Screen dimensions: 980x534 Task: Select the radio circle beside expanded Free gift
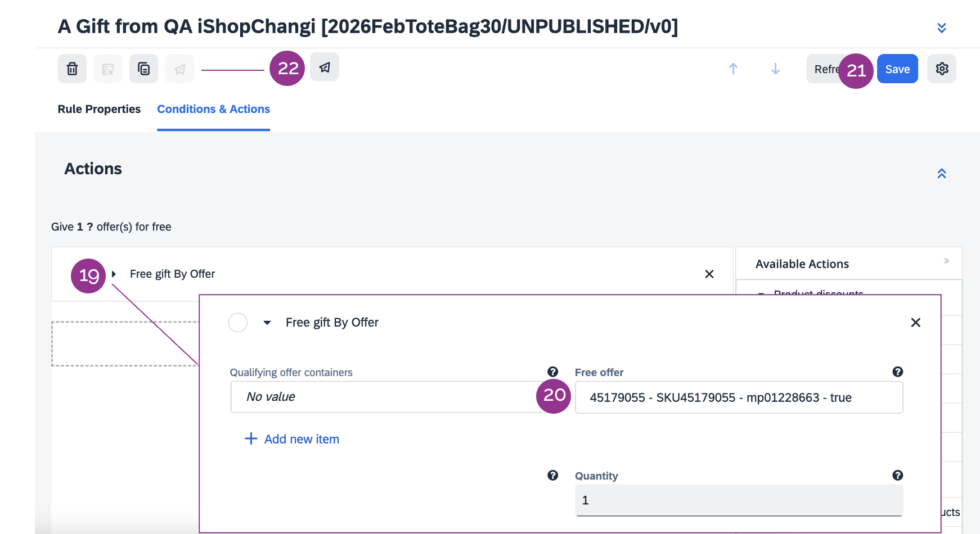tap(238, 323)
